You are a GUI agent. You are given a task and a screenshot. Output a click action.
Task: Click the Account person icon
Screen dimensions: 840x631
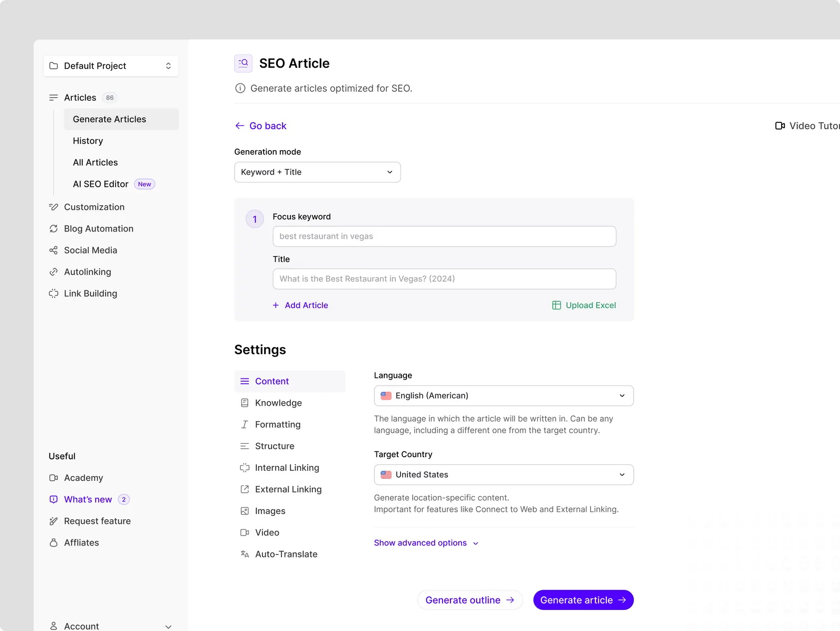click(x=54, y=626)
